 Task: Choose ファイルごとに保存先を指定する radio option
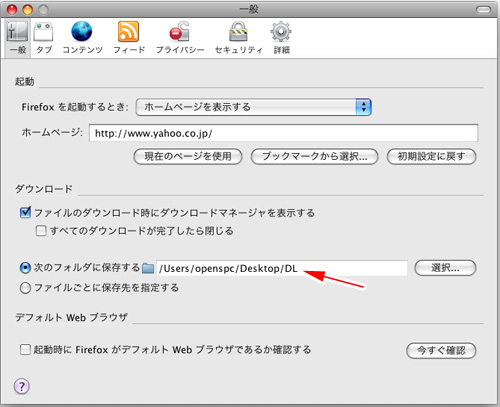click(x=25, y=288)
